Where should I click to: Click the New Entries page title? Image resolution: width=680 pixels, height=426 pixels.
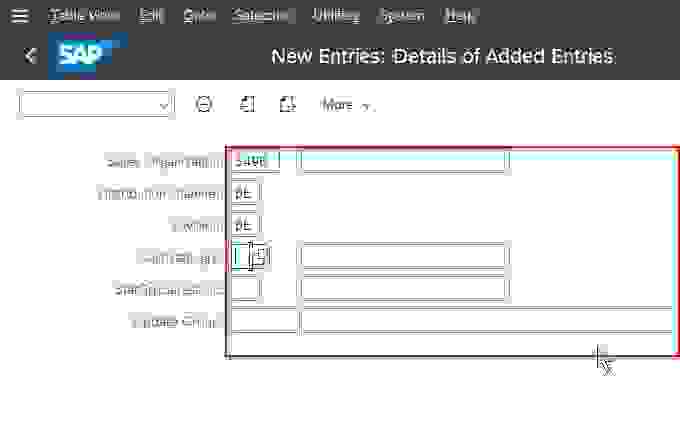[x=442, y=56]
